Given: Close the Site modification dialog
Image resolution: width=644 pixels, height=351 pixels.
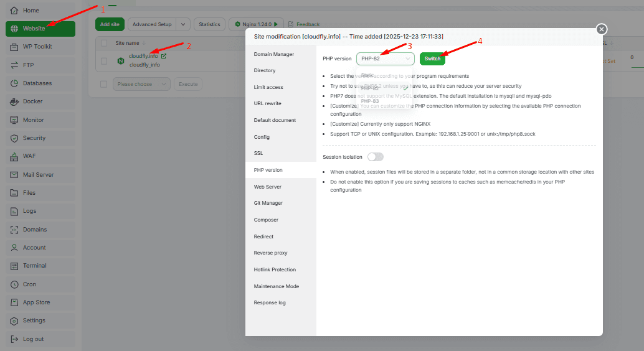Looking at the screenshot, I should click(x=601, y=29).
